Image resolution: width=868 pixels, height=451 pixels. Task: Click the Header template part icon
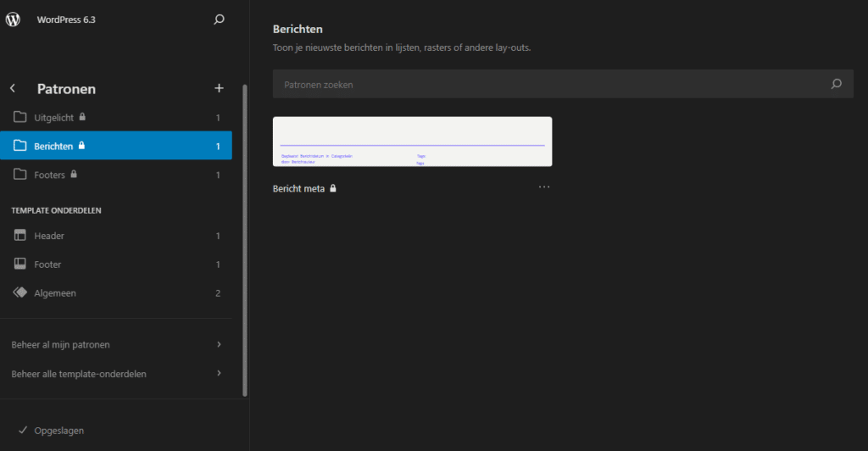[20, 235]
